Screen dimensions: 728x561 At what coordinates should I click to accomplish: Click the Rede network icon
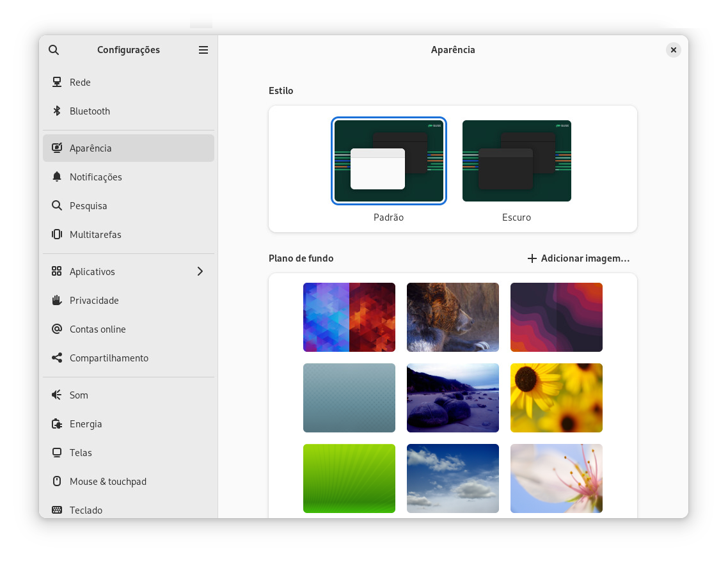click(57, 83)
